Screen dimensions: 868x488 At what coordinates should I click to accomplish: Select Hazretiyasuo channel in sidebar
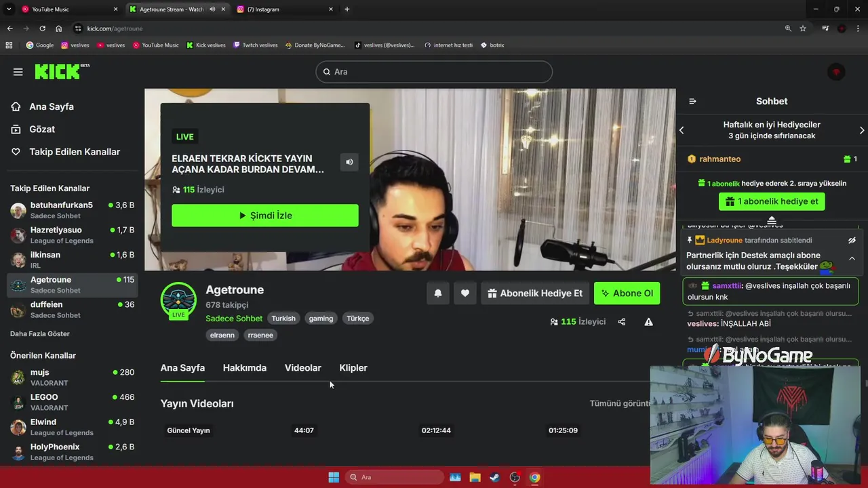tap(73, 235)
